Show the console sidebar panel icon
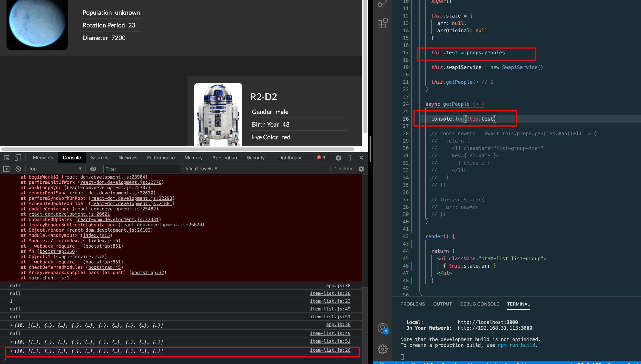This screenshot has width=641, height=364. coord(6,169)
